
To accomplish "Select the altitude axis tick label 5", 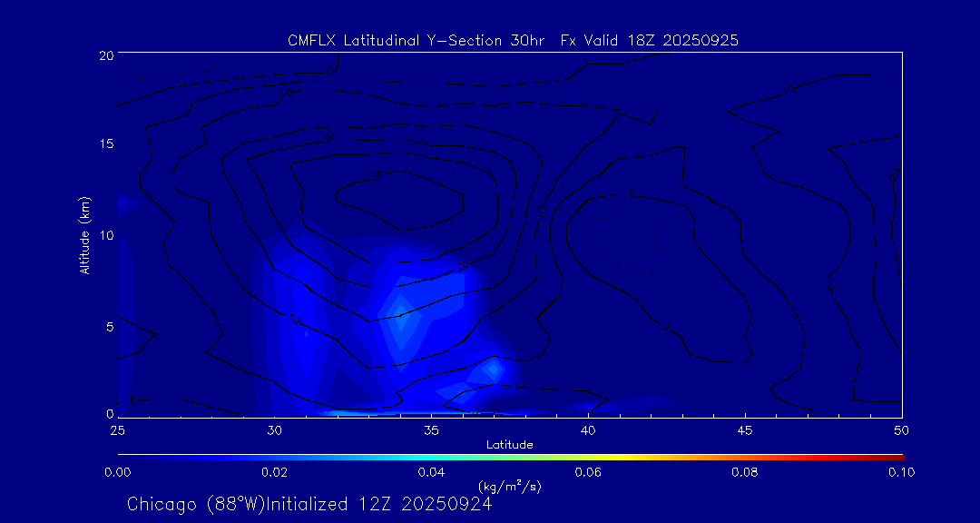I will 110,326.
